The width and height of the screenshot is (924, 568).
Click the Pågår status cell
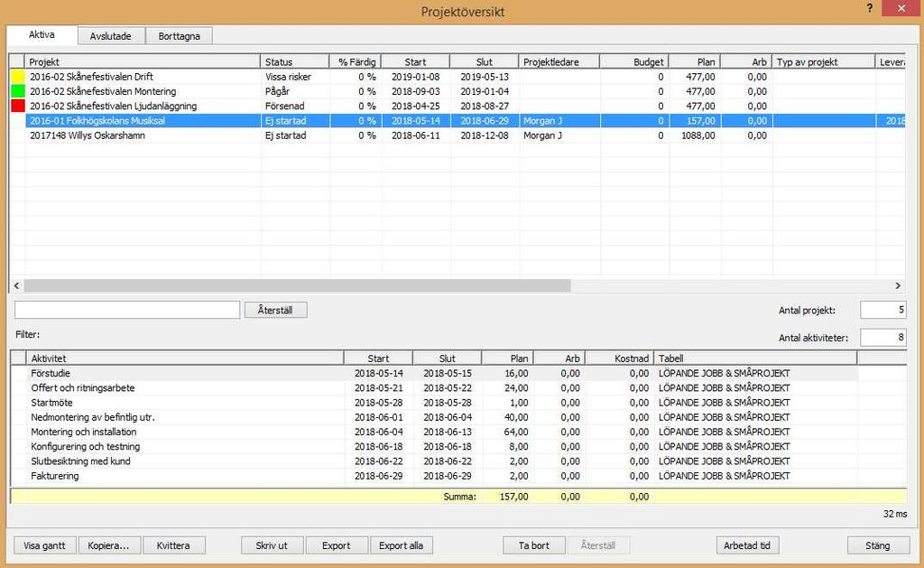(x=278, y=91)
